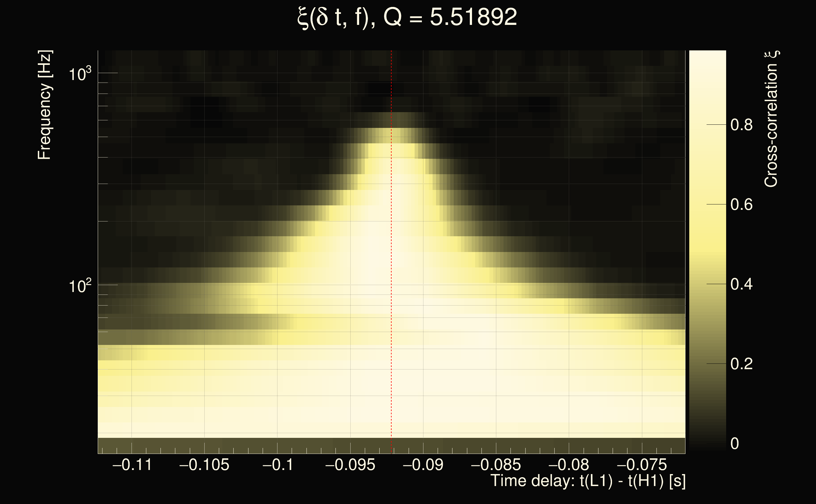Click the -0.105 time delay tick label

[x=204, y=465]
